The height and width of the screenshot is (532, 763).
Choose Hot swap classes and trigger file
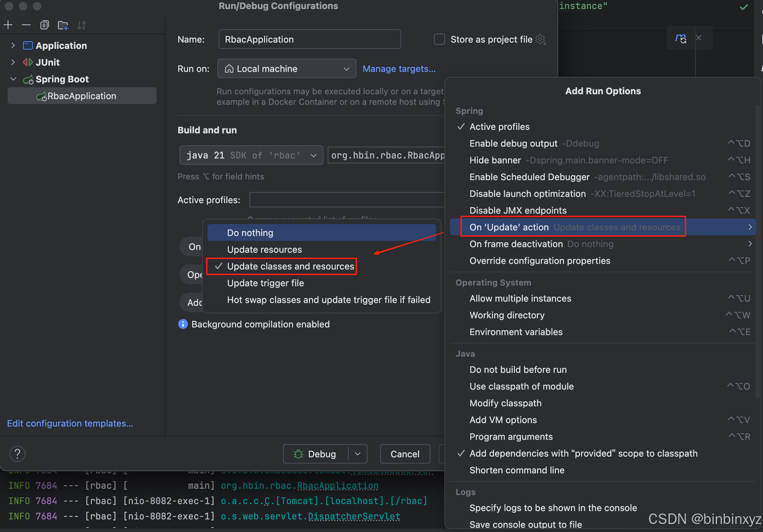[x=321, y=300]
